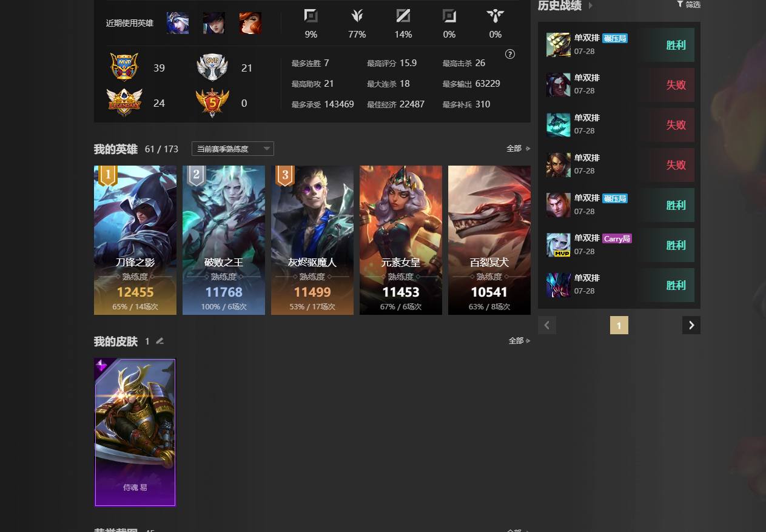Click the help question mark icon
Image resolution: width=766 pixels, height=532 pixels.
pyautogui.click(x=510, y=54)
